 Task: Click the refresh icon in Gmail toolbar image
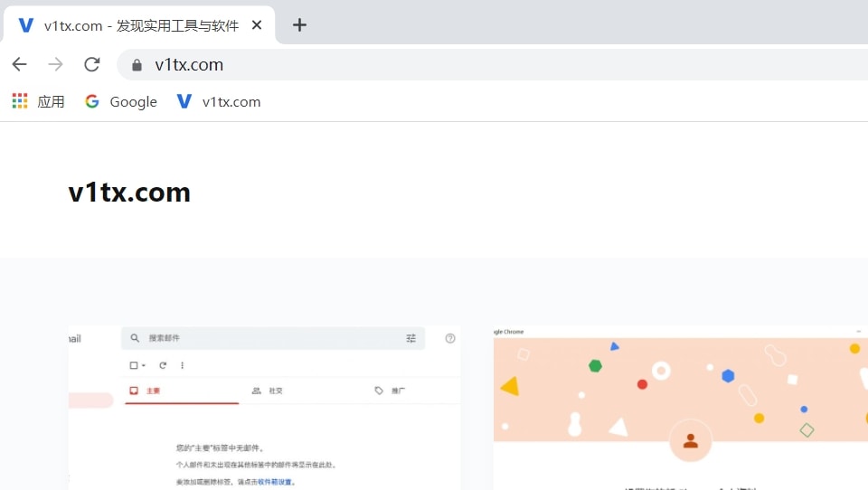pos(163,365)
